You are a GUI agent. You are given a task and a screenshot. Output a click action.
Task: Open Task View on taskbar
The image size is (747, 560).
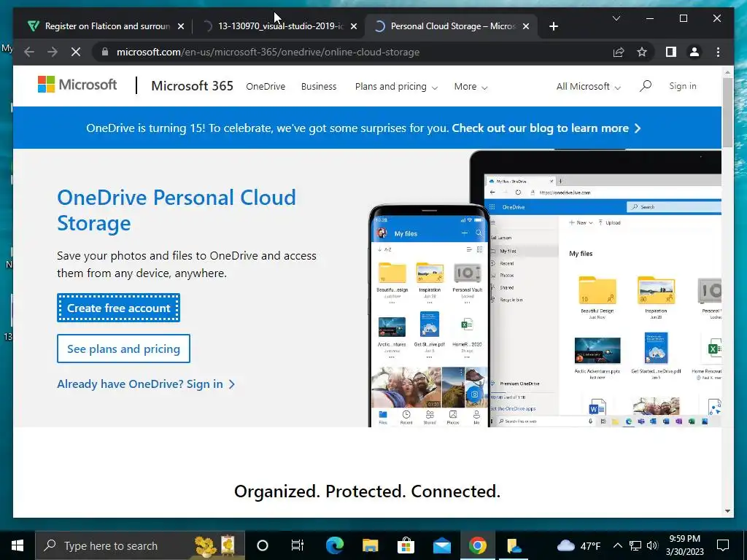click(298, 545)
